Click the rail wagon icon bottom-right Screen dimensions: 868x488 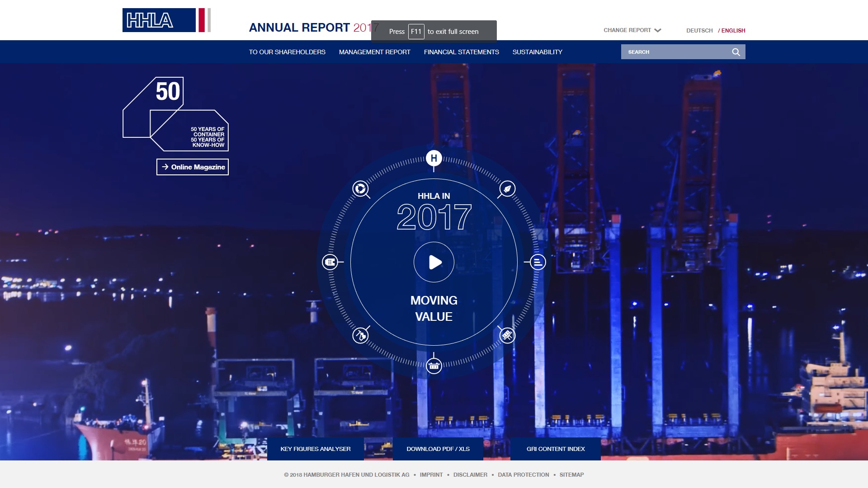pyautogui.click(x=507, y=335)
